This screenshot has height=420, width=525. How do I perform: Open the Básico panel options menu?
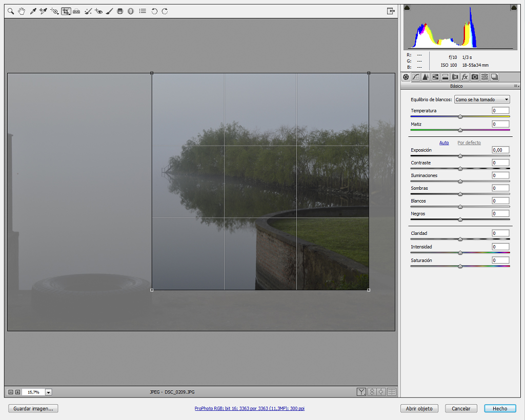tap(516, 86)
